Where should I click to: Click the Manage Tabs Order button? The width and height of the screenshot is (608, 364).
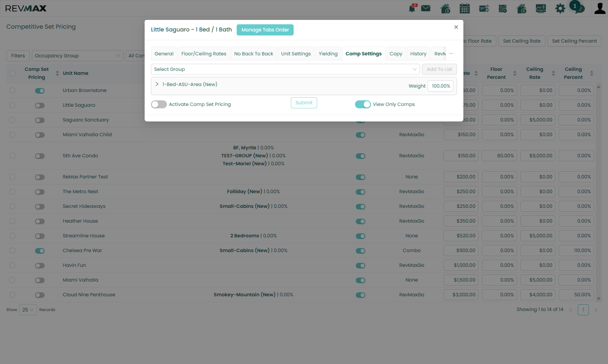coord(265,30)
